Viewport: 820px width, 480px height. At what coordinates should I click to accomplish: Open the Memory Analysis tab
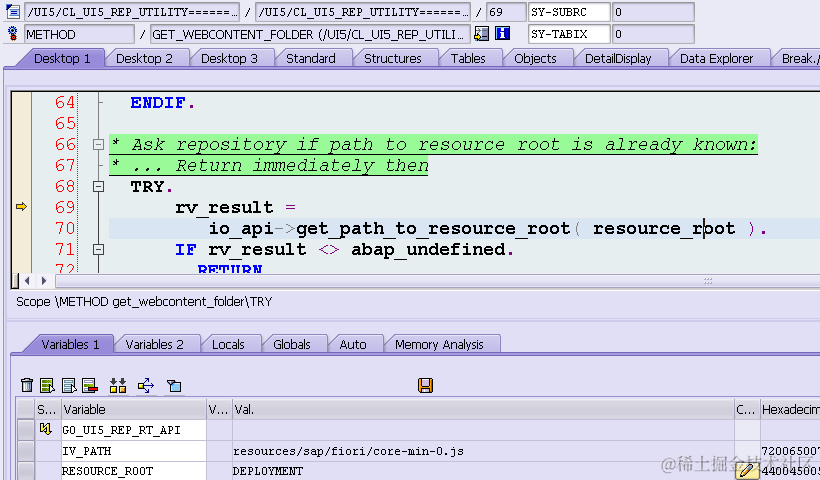[x=439, y=345]
